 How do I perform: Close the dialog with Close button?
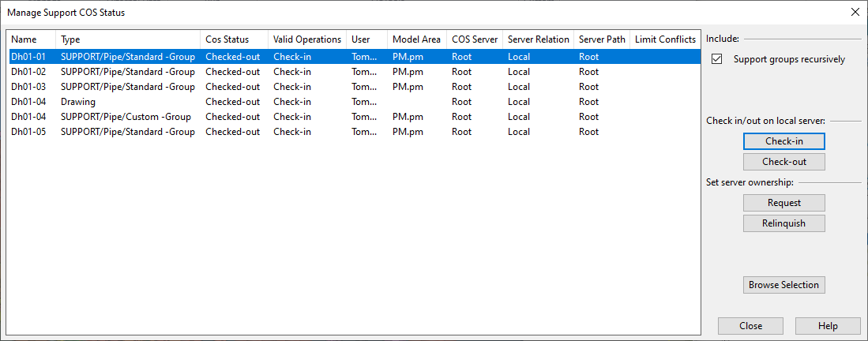click(x=750, y=326)
